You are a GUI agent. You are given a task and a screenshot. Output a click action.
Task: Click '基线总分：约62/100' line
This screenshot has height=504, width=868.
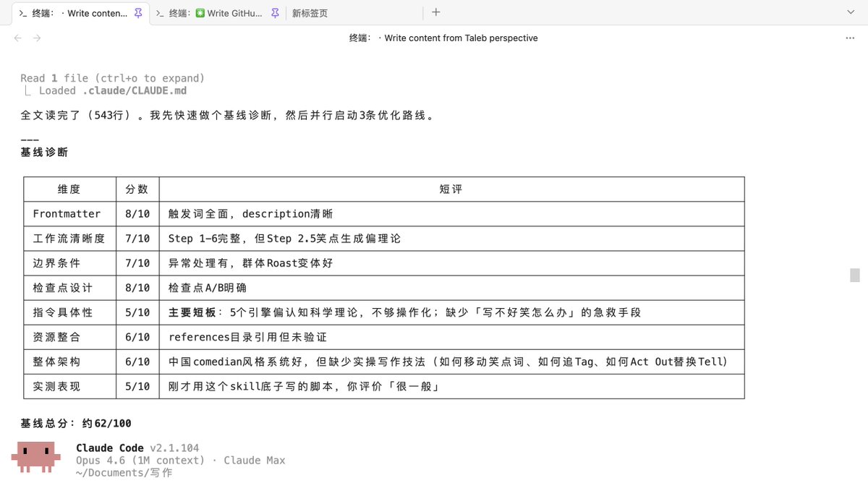coord(76,423)
